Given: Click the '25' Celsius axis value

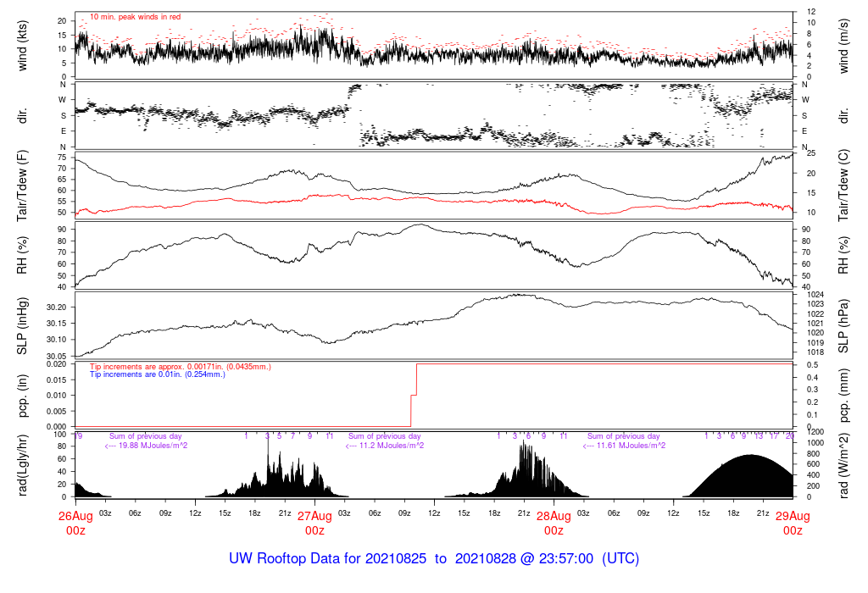Looking at the screenshot, I should click(811, 152).
